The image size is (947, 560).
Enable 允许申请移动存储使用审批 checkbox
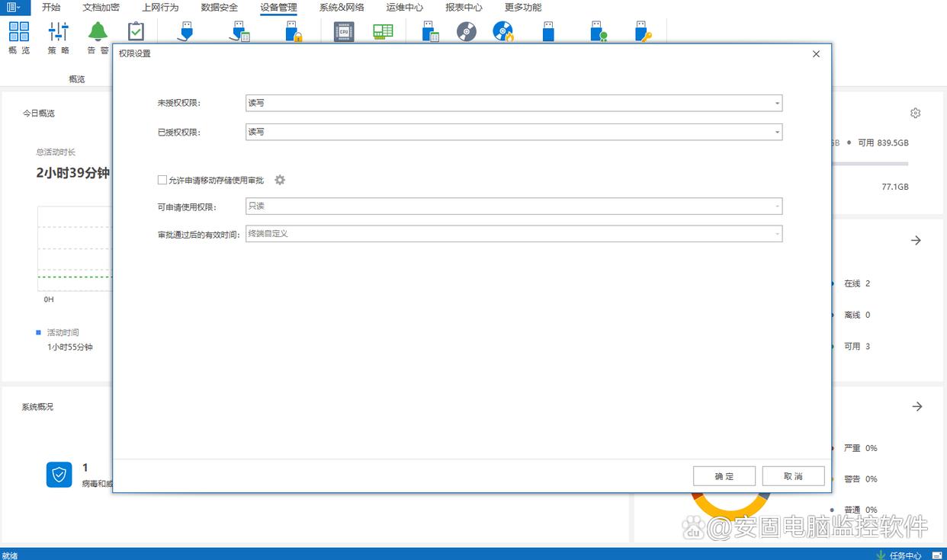click(162, 180)
